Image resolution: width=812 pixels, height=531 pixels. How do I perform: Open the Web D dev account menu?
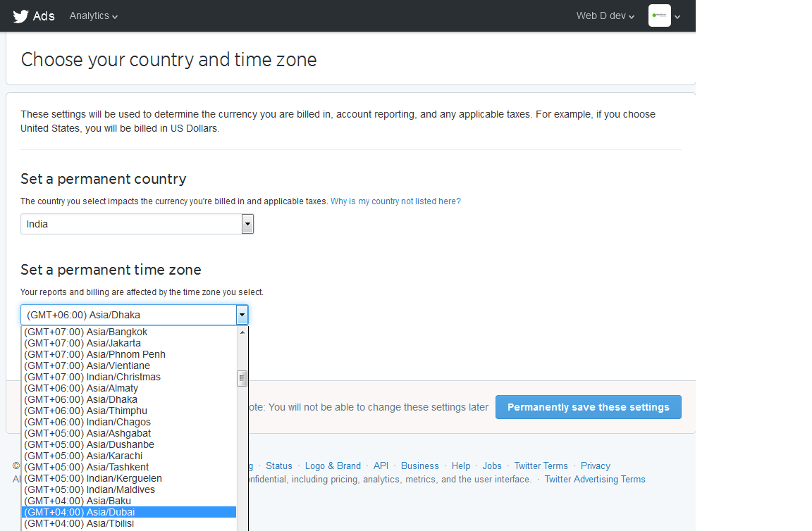pos(605,16)
